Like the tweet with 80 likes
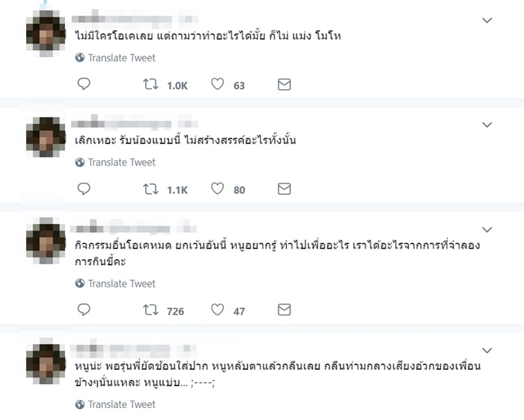This screenshot has height=420, width=524. pos(217,189)
